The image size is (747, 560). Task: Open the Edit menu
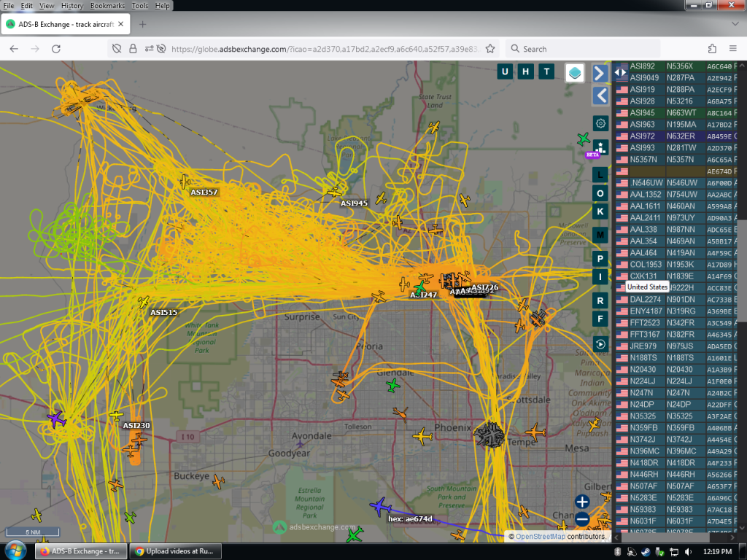(27, 6)
